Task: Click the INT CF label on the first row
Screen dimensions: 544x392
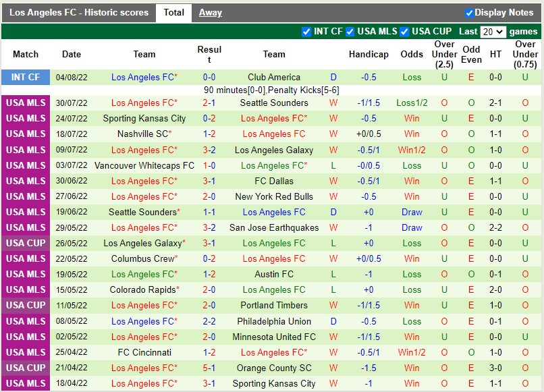Action: [26, 77]
